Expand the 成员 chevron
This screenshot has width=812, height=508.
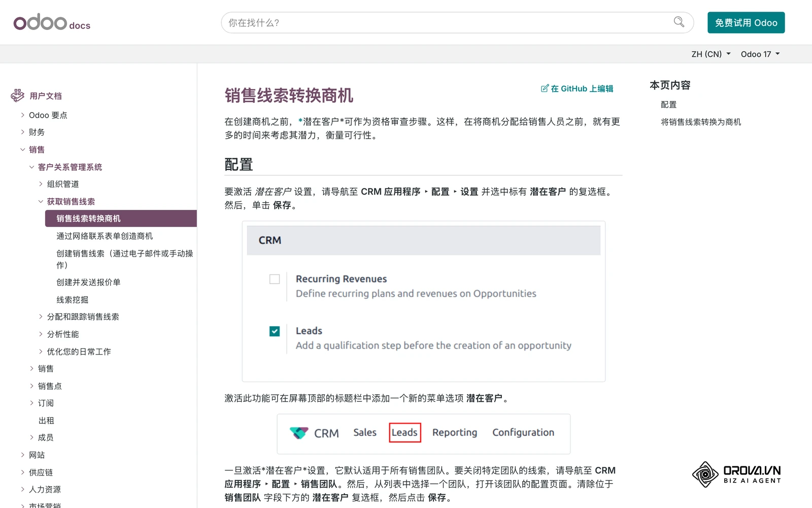(31, 437)
